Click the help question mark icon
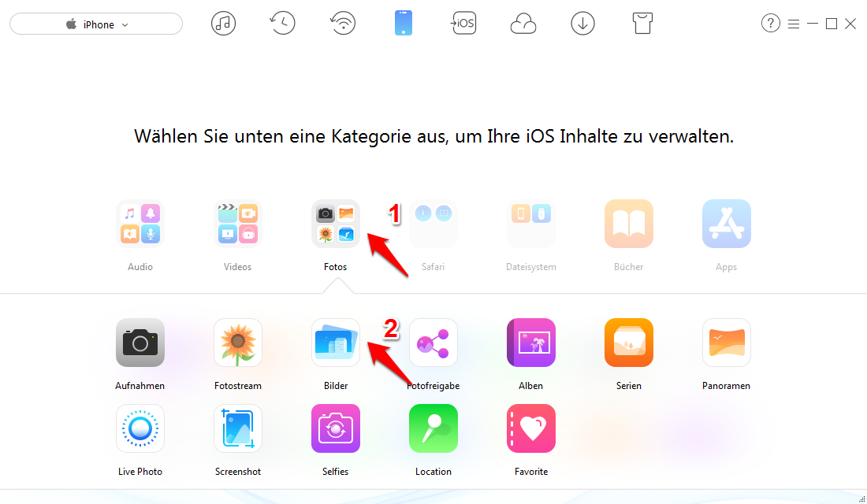This screenshot has height=504, width=867. (770, 23)
